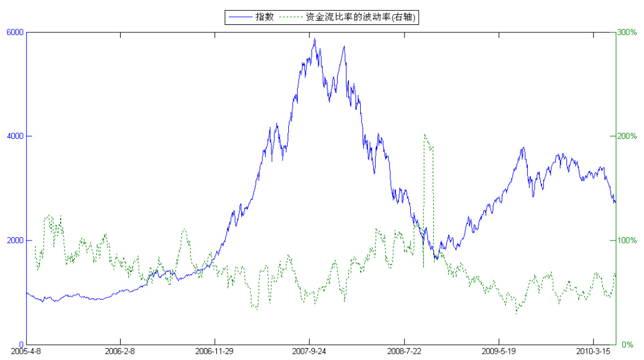
Task: Select the 2007-9-24 date on x-axis
Action: pyautogui.click(x=309, y=352)
